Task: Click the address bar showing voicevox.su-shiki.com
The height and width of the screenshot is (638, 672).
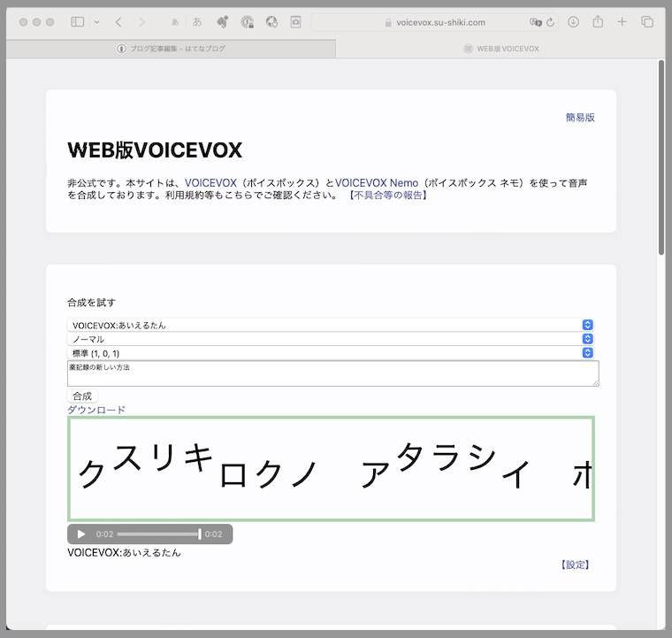Action: point(434,22)
